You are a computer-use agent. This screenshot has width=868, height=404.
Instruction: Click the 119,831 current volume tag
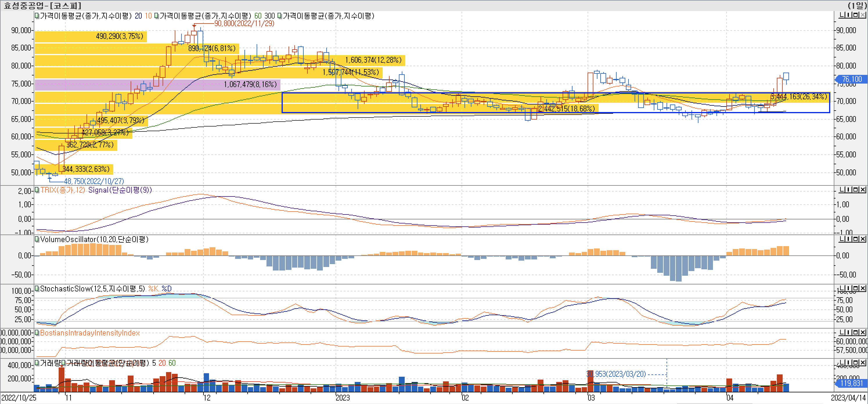tap(851, 383)
